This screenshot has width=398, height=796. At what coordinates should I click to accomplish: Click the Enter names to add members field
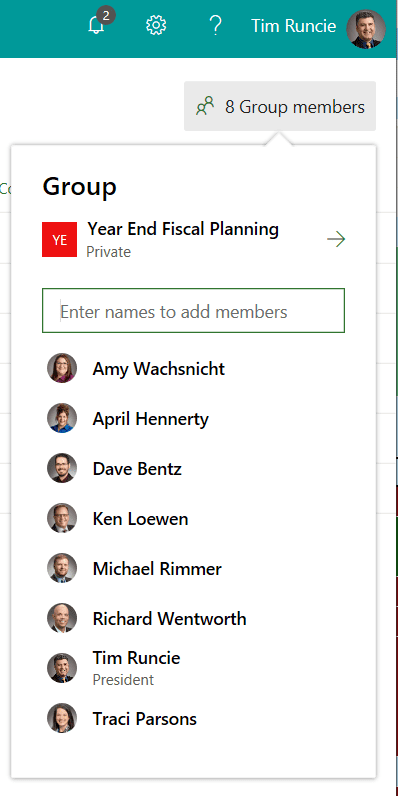click(x=193, y=311)
